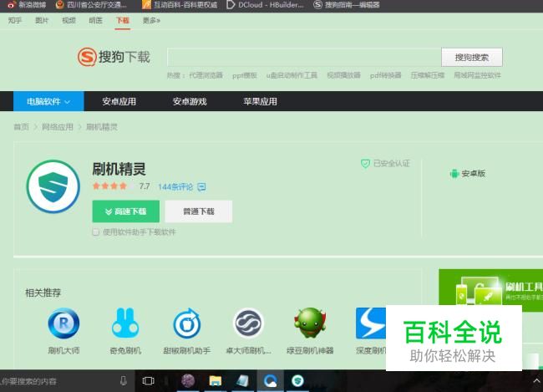Open the 刷机工具 green banner
Viewport: 543px width, 392px height.
[x=490, y=290]
